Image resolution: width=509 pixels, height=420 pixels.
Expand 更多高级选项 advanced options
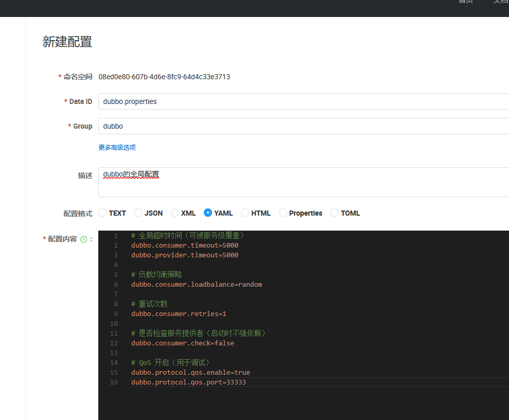(x=117, y=147)
